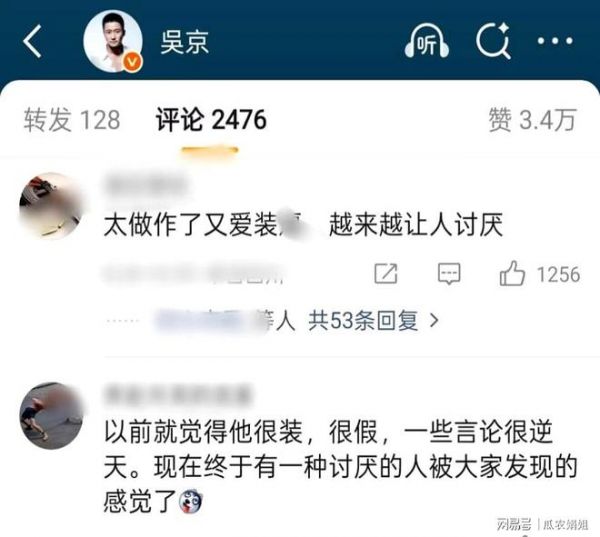
Task: Open the second commenter's avatar
Action: tap(52, 416)
